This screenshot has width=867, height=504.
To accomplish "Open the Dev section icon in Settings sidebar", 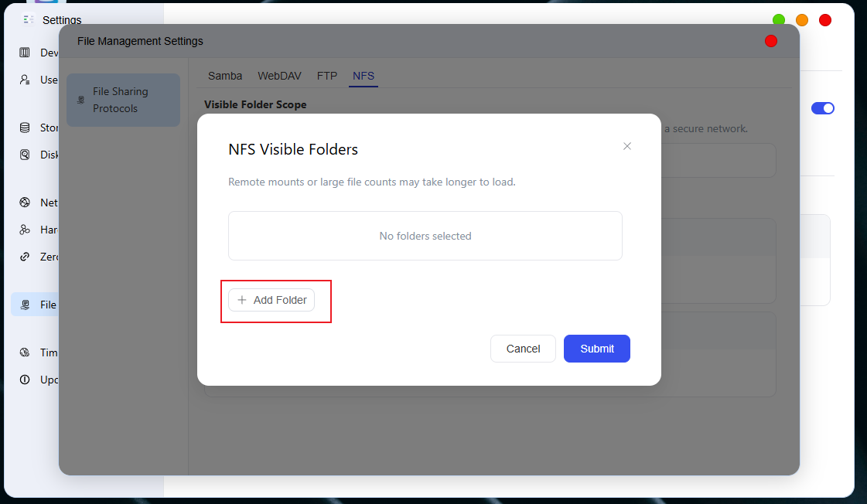I will [x=25, y=53].
